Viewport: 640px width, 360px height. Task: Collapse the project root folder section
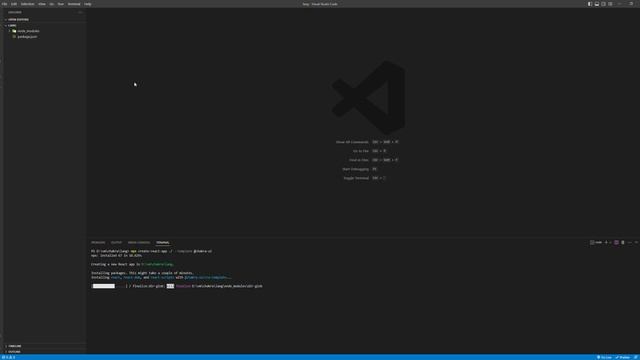45,25
